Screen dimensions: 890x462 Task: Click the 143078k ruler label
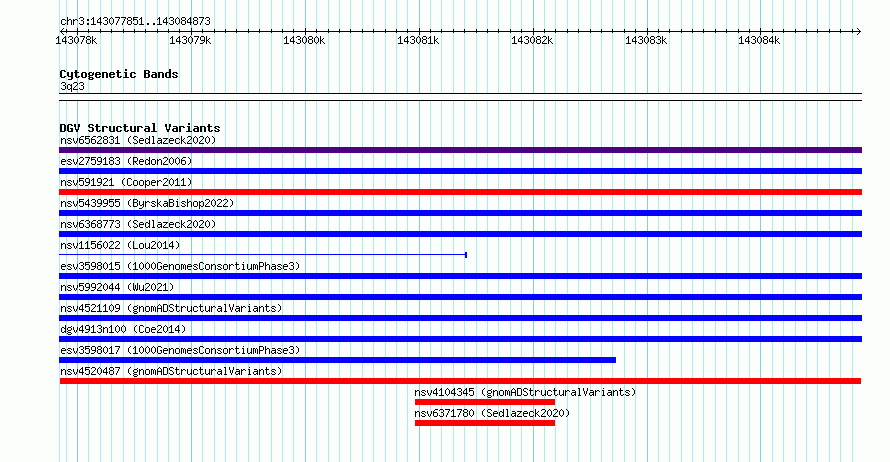(x=76, y=41)
